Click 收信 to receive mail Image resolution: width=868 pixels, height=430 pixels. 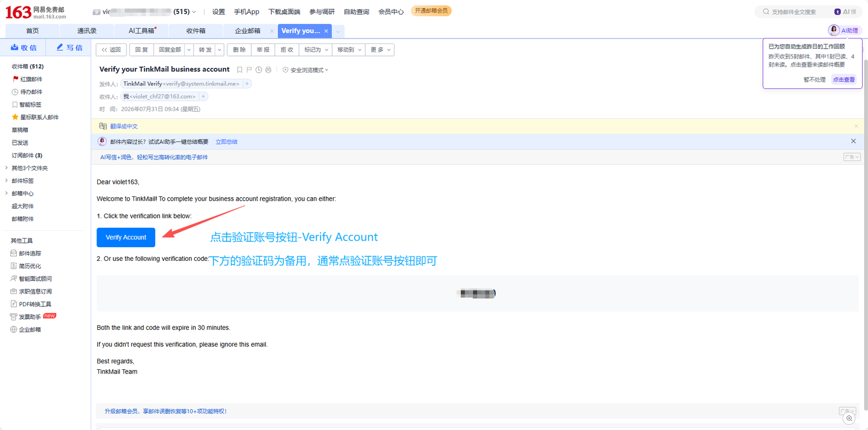[23, 48]
